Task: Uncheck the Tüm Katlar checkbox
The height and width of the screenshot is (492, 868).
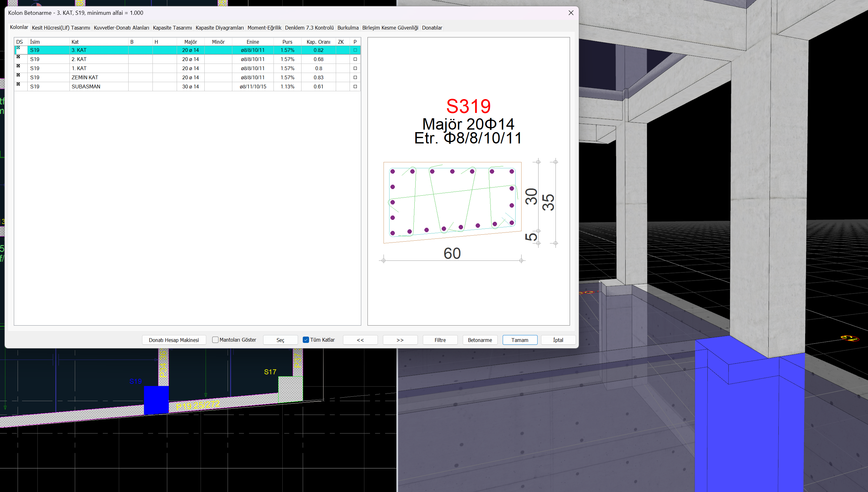Action: [x=306, y=340]
